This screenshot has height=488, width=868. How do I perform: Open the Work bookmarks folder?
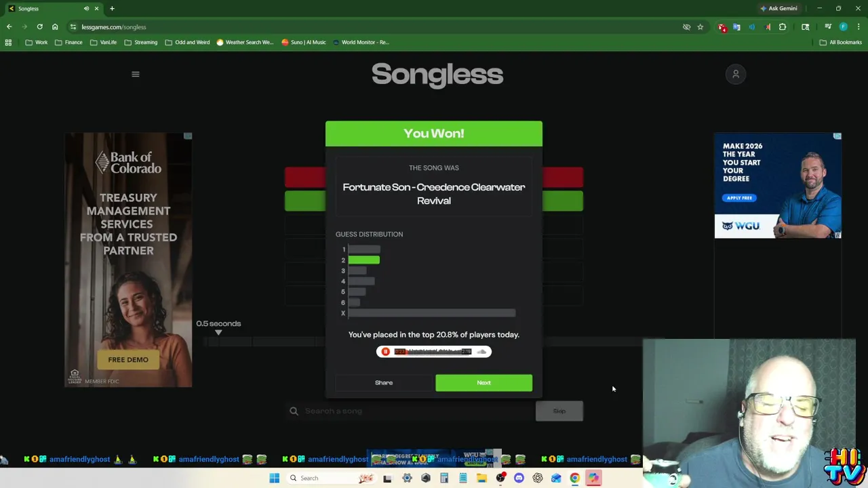(37, 42)
